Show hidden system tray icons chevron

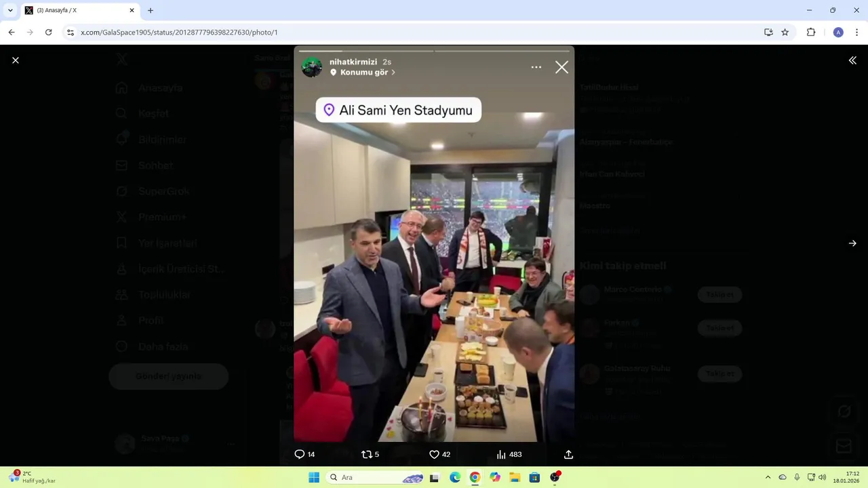768,477
